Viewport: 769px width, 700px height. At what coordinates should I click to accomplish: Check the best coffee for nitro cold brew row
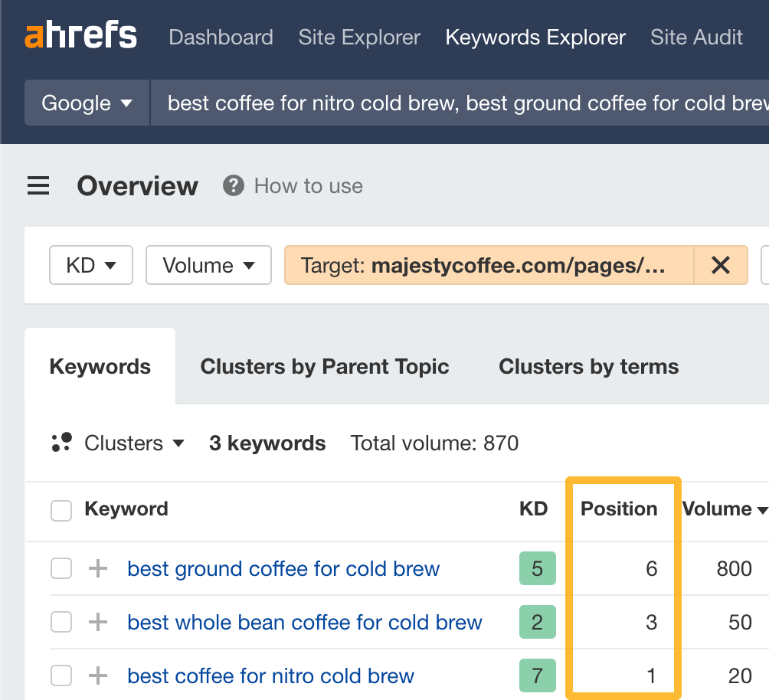61,675
